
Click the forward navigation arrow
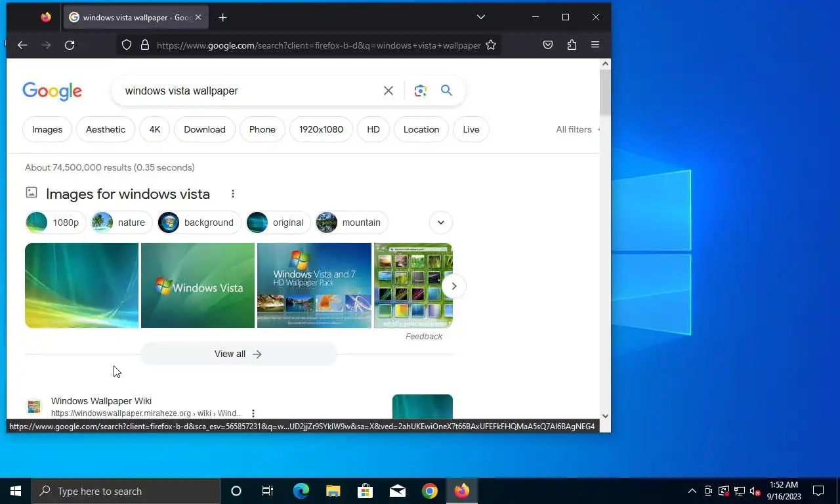pos(46,45)
